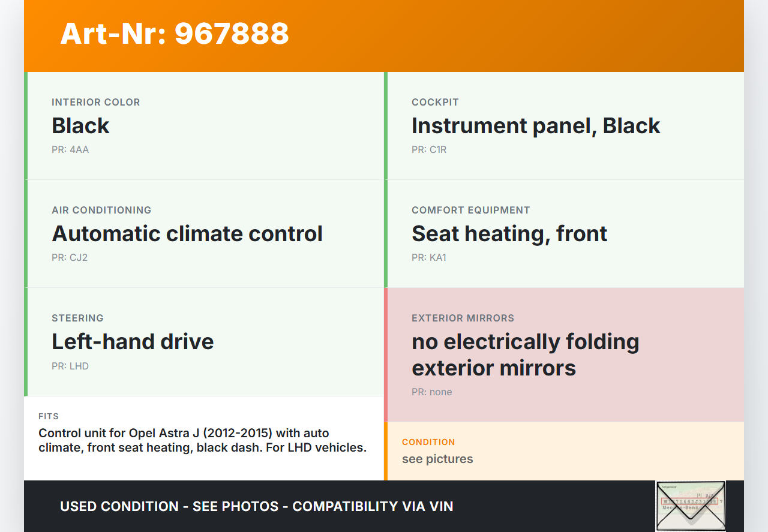Click the PR: CJ2 code
The height and width of the screenshot is (532, 768).
[70, 258]
